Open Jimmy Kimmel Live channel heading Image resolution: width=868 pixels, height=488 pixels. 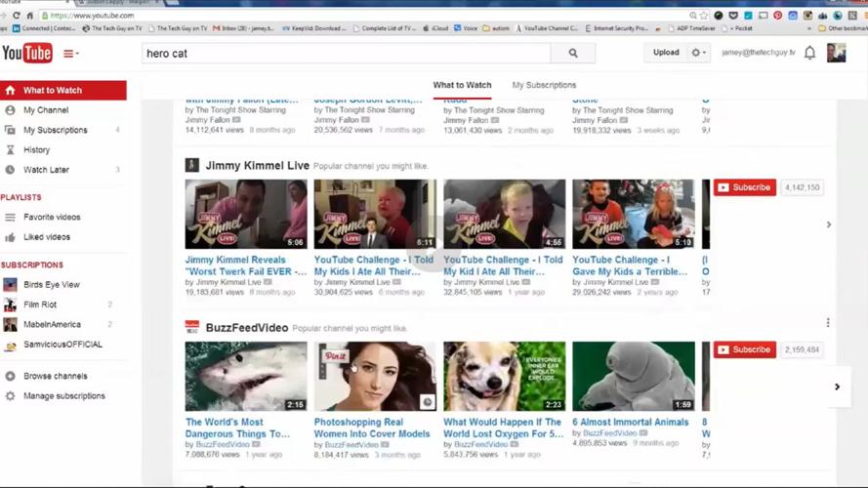coord(258,166)
